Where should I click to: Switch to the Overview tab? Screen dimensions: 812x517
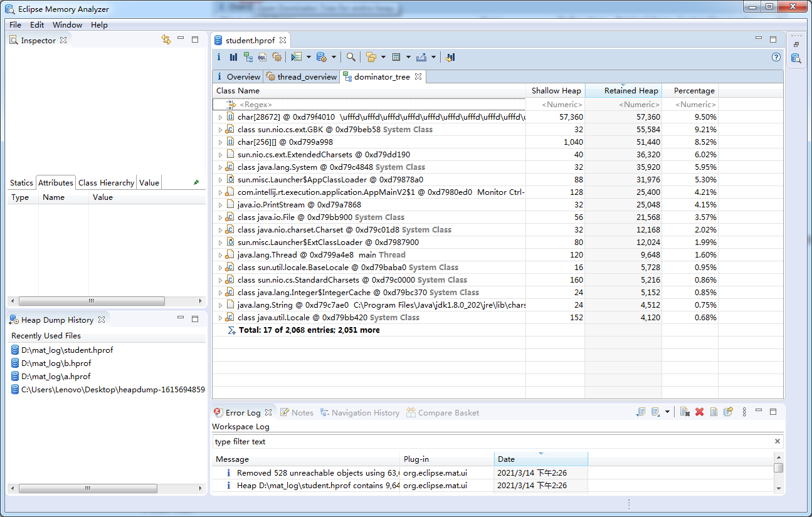[238, 76]
